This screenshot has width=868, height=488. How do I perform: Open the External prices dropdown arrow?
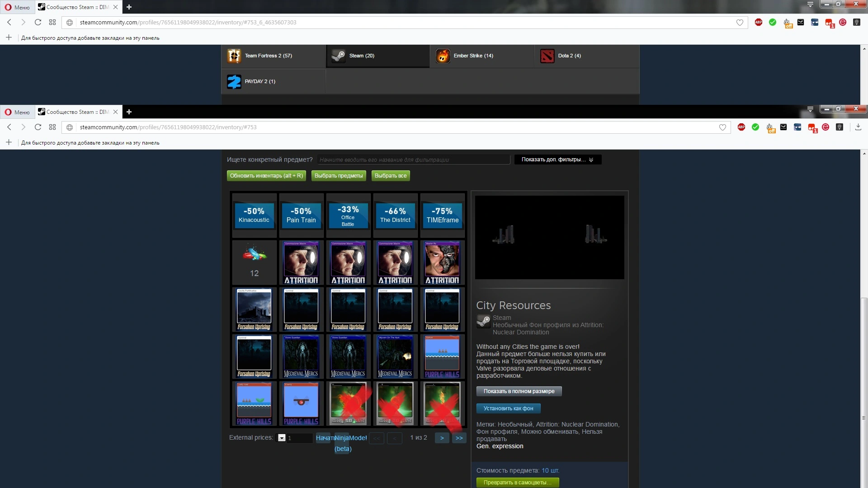(282, 438)
